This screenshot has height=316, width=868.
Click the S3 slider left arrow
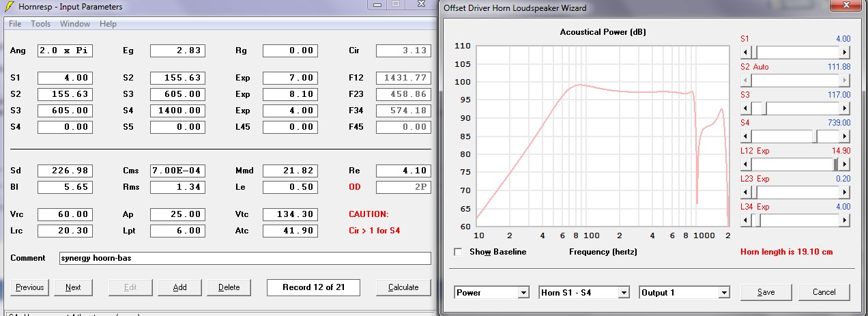746,108
